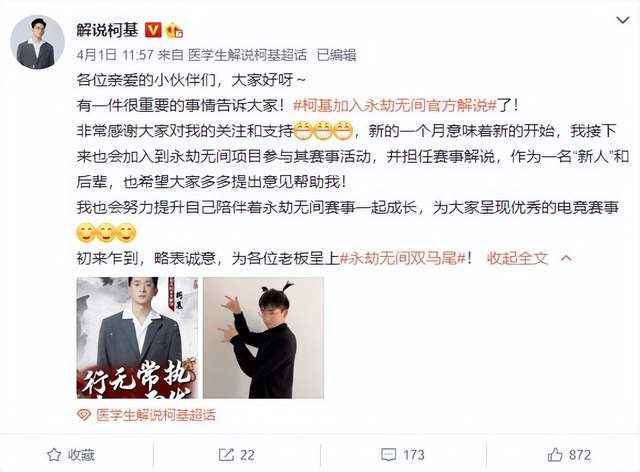
Task: Click 收藏 to bookmark post
Action: (x=81, y=455)
